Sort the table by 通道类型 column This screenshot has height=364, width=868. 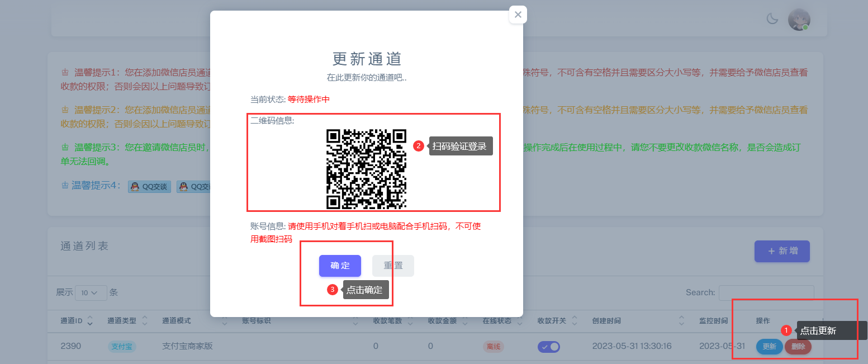[x=144, y=321]
